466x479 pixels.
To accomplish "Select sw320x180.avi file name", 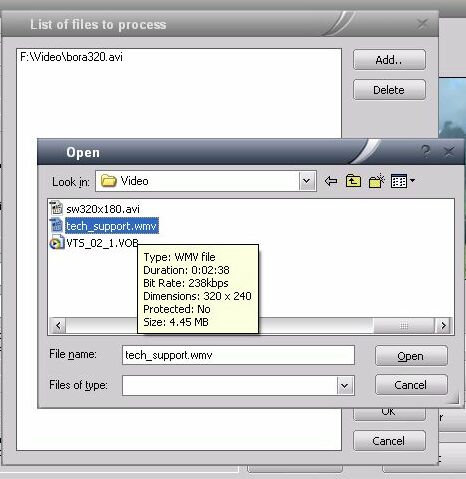I will (103, 209).
